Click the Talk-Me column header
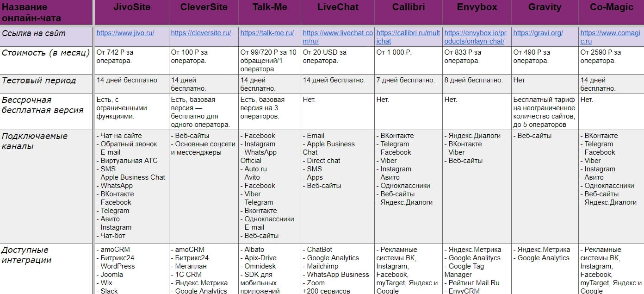 tap(270, 13)
